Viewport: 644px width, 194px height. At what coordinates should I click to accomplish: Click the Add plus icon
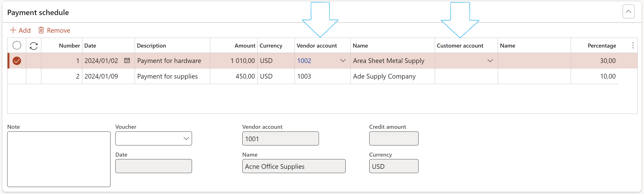(13, 30)
